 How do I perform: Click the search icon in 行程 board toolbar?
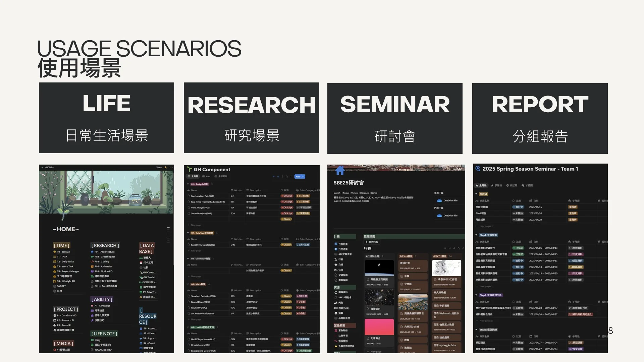coord(459,248)
